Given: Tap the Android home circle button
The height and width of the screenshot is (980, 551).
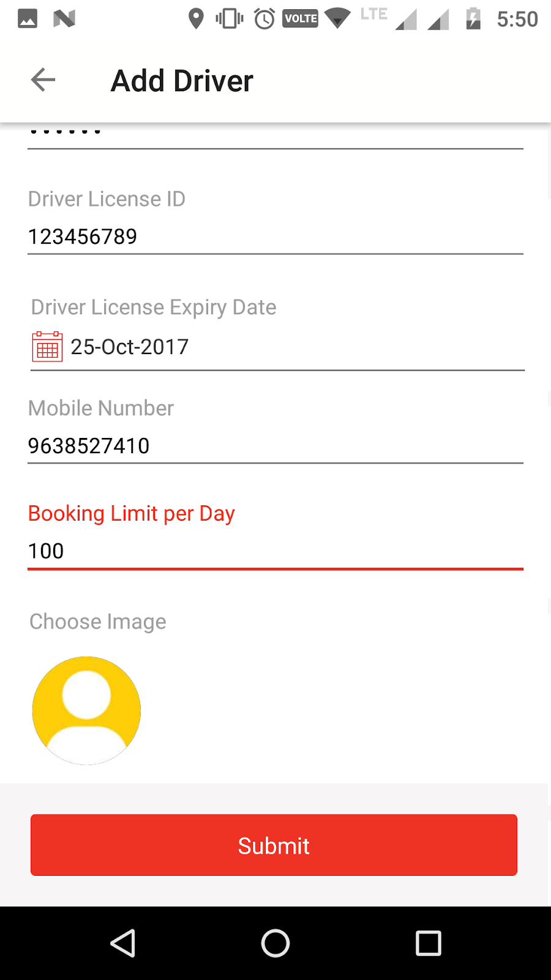Looking at the screenshot, I should pos(275,943).
